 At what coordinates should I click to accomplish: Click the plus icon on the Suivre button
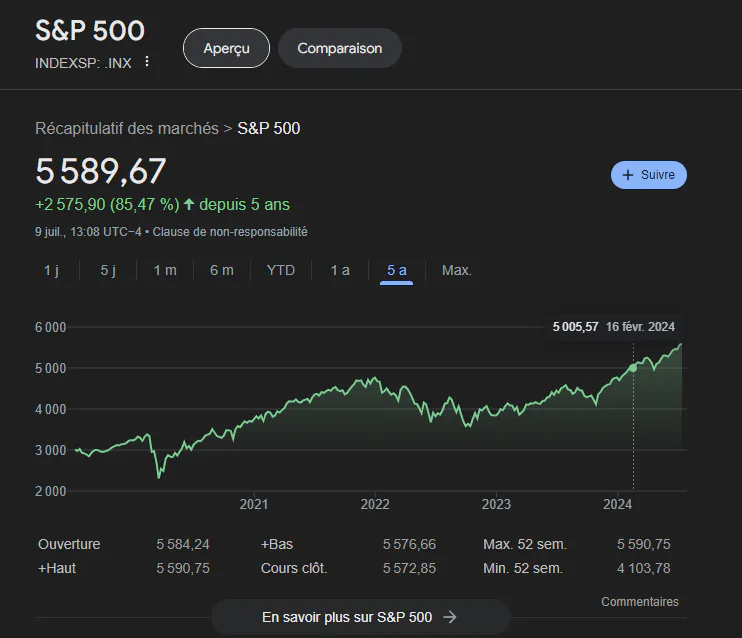[x=627, y=175]
